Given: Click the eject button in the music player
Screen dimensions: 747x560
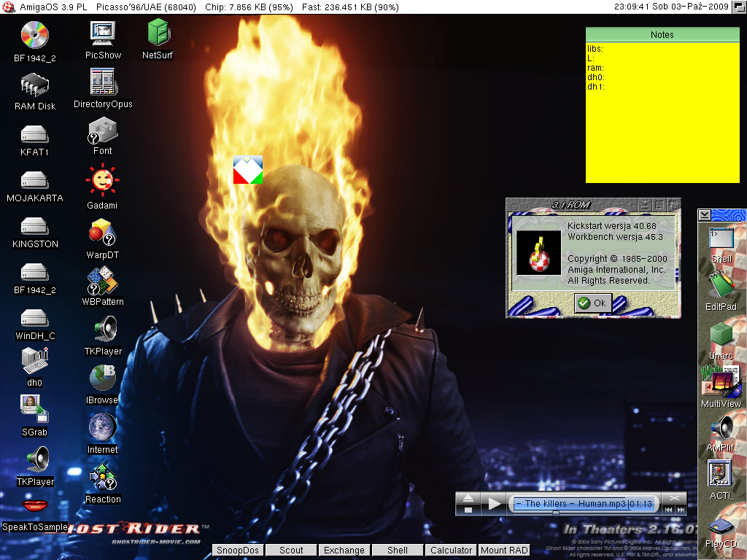Looking at the screenshot, I should point(468,499).
